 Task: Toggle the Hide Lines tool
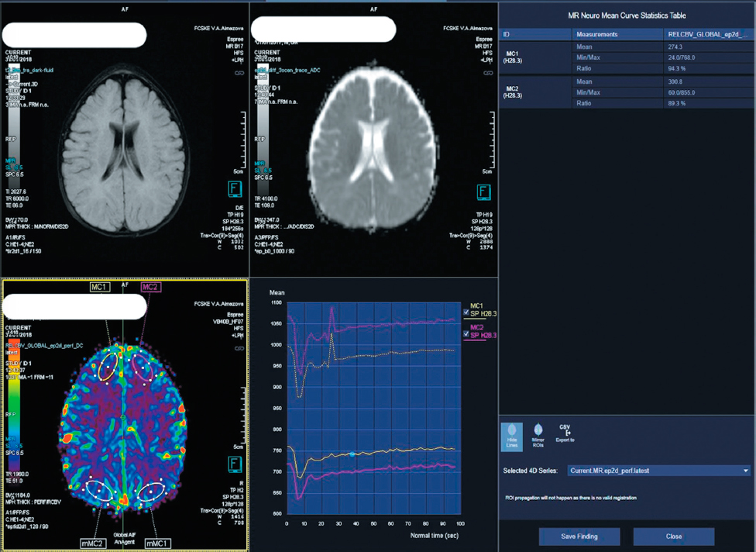point(511,436)
